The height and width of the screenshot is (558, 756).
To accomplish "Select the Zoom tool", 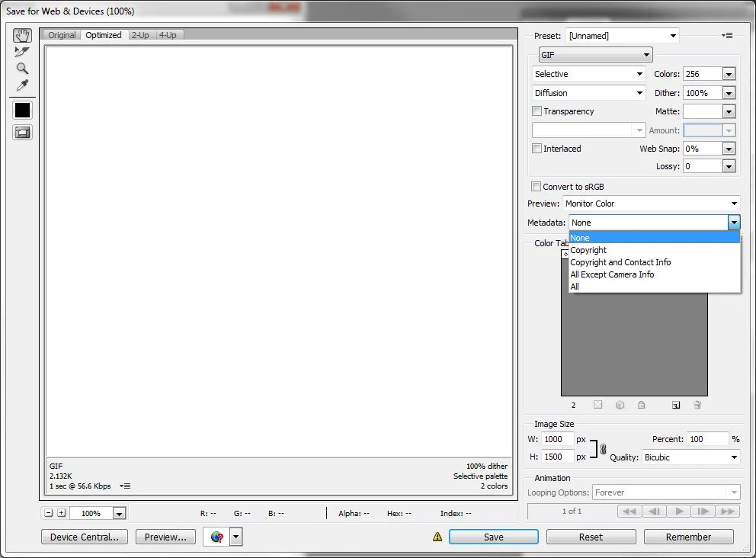I will coord(22,69).
